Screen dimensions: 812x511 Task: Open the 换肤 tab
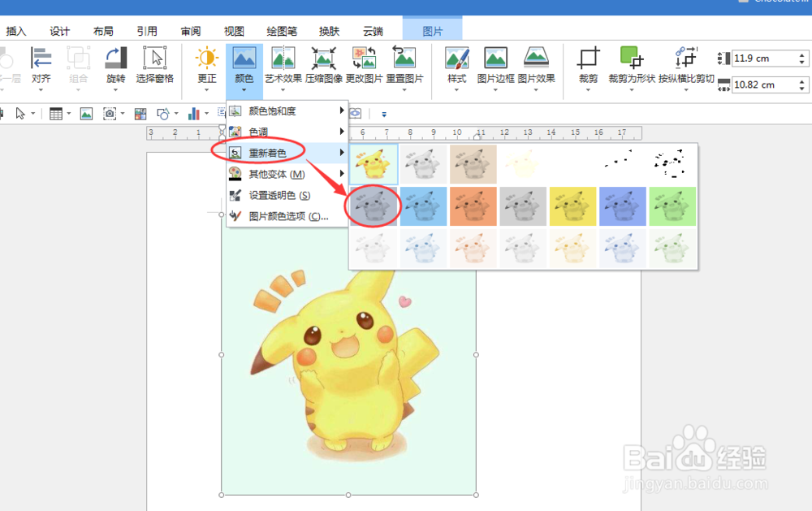pos(329,31)
